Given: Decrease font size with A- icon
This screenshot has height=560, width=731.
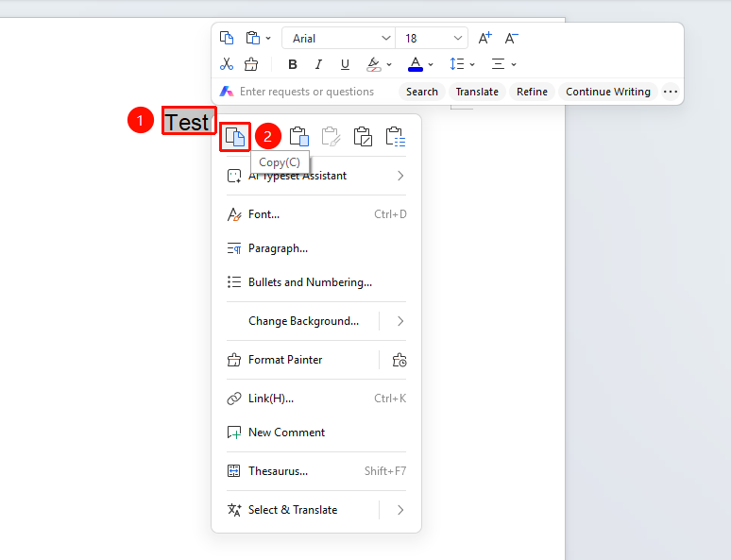Looking at the screenshot, I should (512, 38).
